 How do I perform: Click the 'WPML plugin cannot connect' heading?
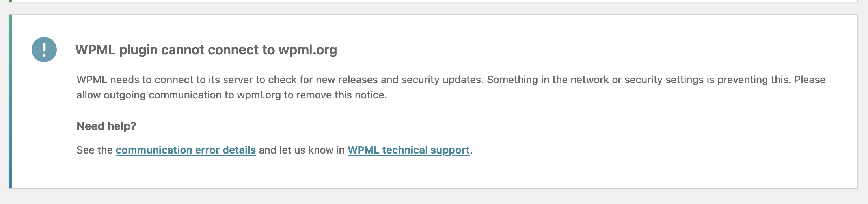point(206,50)
